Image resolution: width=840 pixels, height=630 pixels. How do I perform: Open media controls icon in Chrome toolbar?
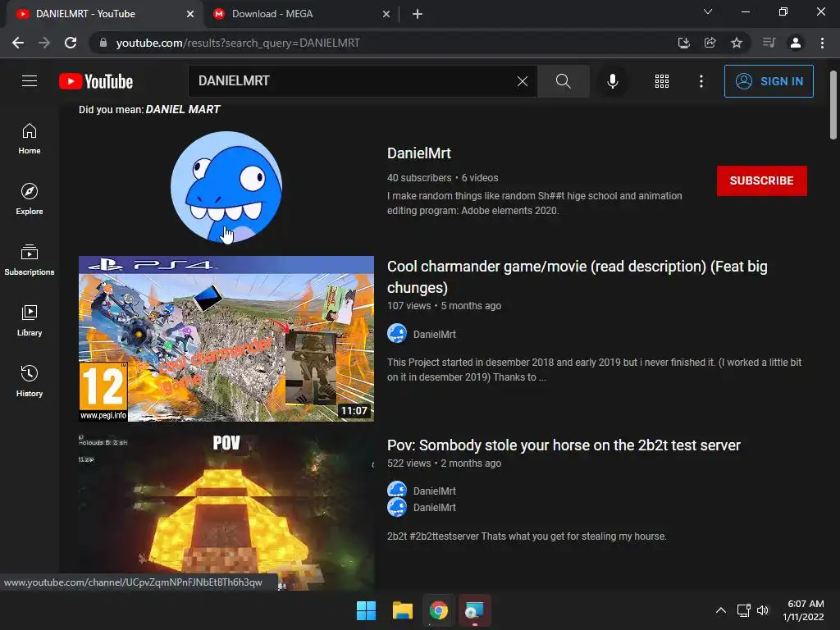(769, 43)
